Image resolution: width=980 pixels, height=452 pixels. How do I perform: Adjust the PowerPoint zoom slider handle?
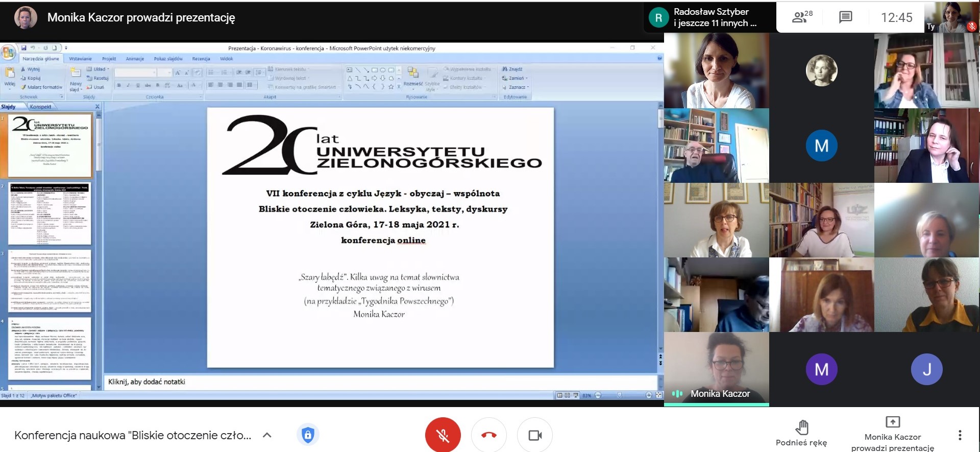coord(620,395)
